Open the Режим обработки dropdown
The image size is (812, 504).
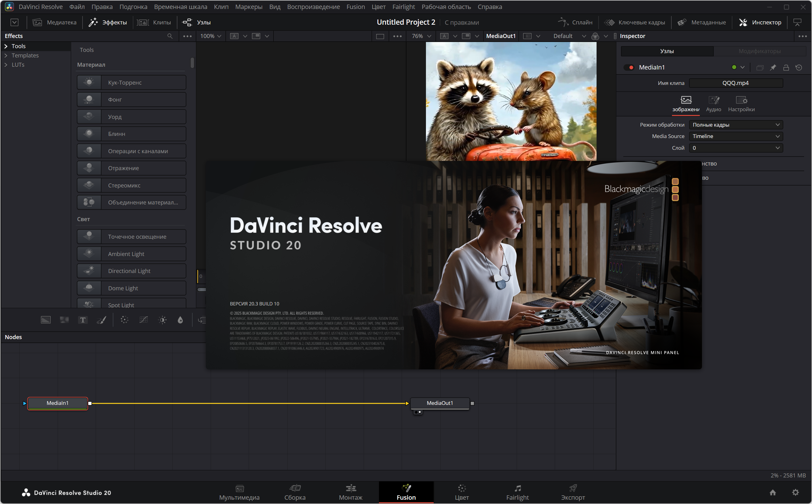point(736,125)
